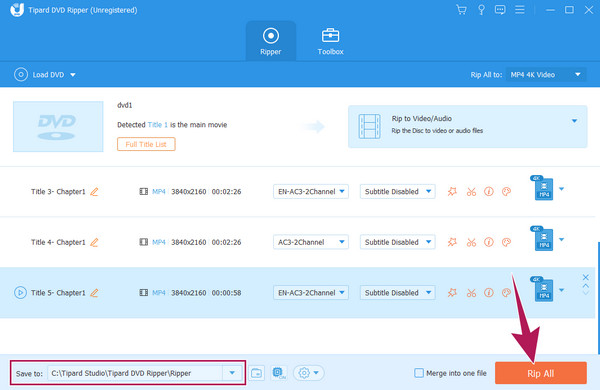Open Subtitle Disabled dropdown for Title 4
This screenshot has width=600, height=390.
point(398,242)
